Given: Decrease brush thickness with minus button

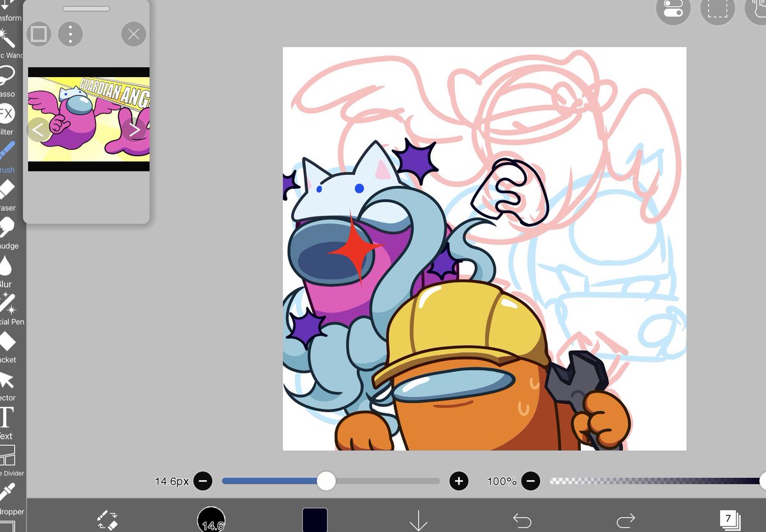Looking at the screenshot, I should [x=203, y=481].
